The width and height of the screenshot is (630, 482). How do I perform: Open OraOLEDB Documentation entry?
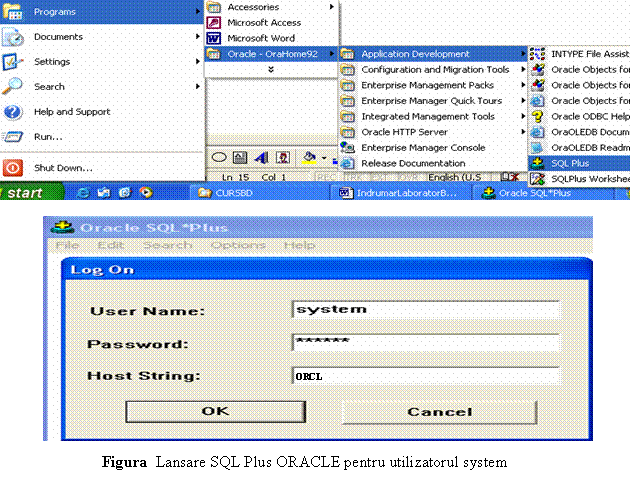tap(579, 132)
